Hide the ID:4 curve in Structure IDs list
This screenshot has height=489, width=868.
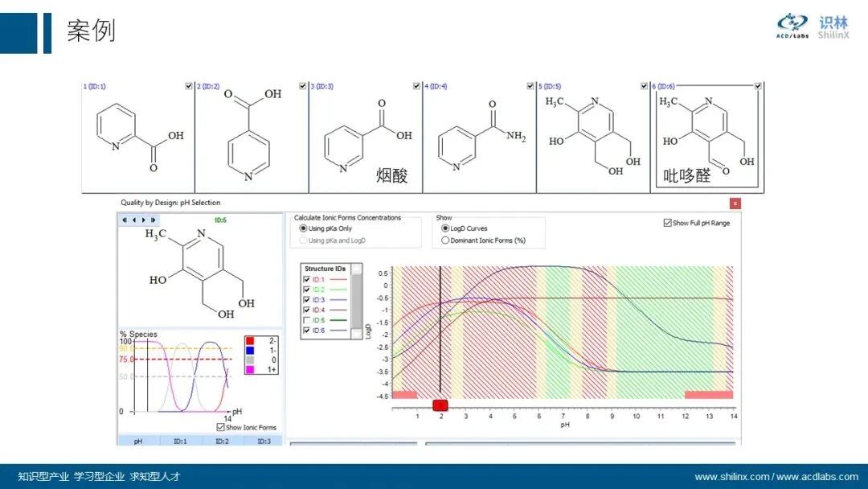click(306, 310)
